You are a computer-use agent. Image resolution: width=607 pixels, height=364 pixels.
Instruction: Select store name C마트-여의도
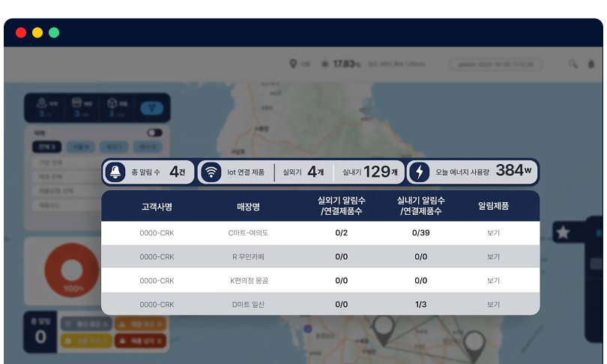248,233
